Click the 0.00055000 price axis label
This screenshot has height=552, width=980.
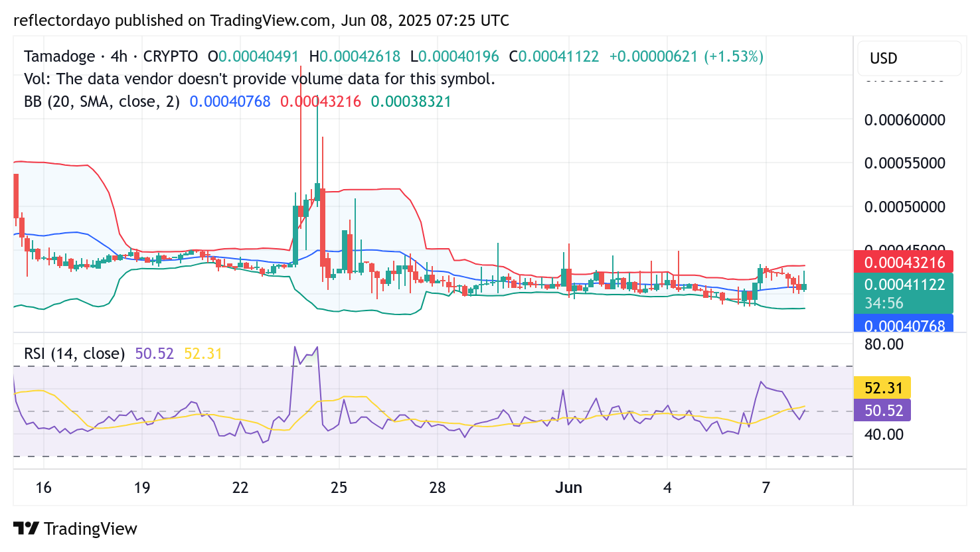coord(904,163)
